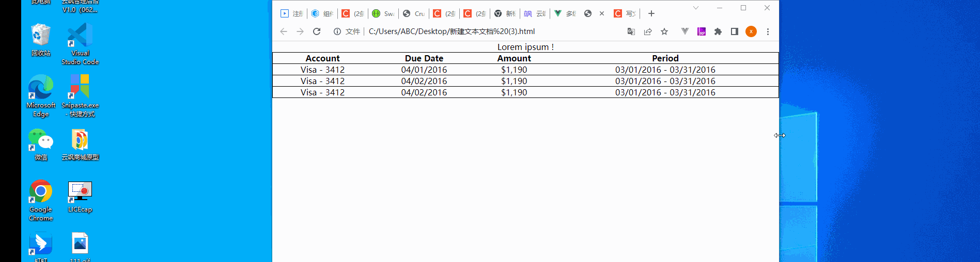Image resolution: width=980 pixels, height=262 pixels.
Task: Click the Amount column header
Action: (x=514, y=58)
